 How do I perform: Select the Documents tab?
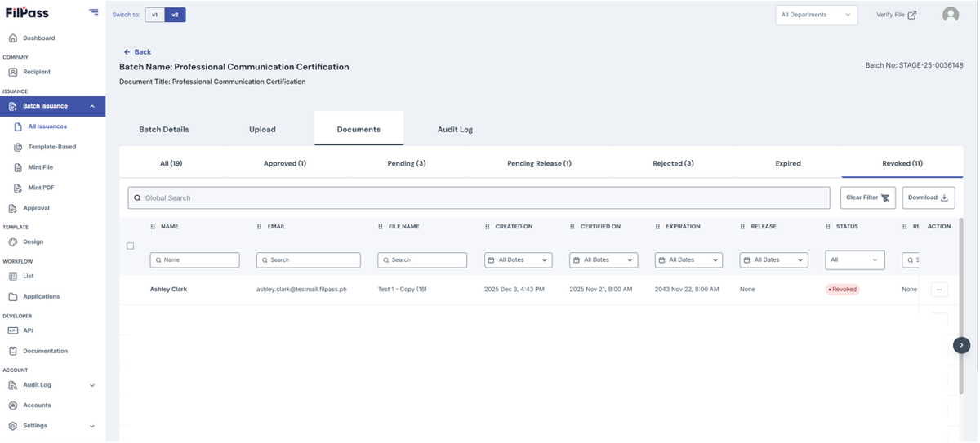click(x=359, y=129)
